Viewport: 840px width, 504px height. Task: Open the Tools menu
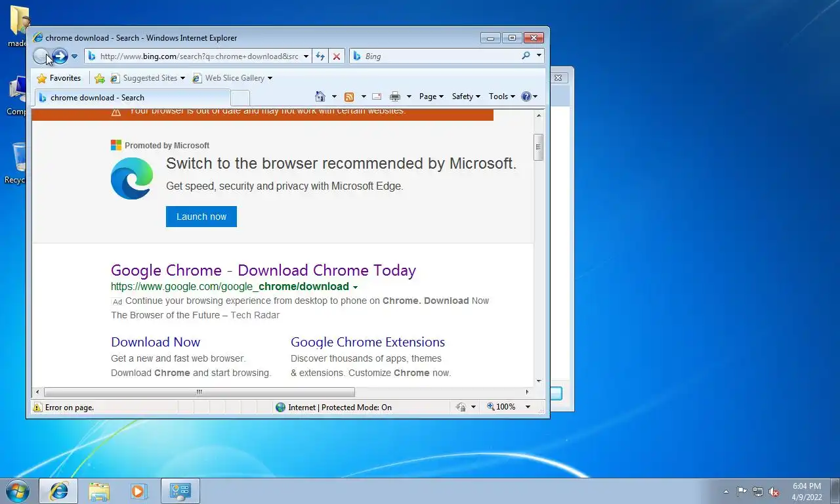[502, 96]
